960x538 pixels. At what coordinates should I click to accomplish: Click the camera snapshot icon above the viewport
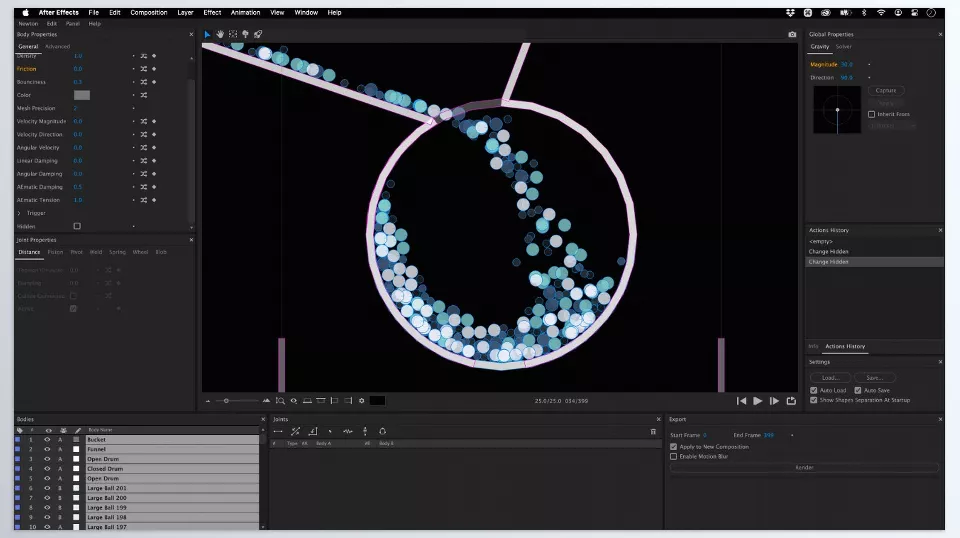tap(792, 34)
